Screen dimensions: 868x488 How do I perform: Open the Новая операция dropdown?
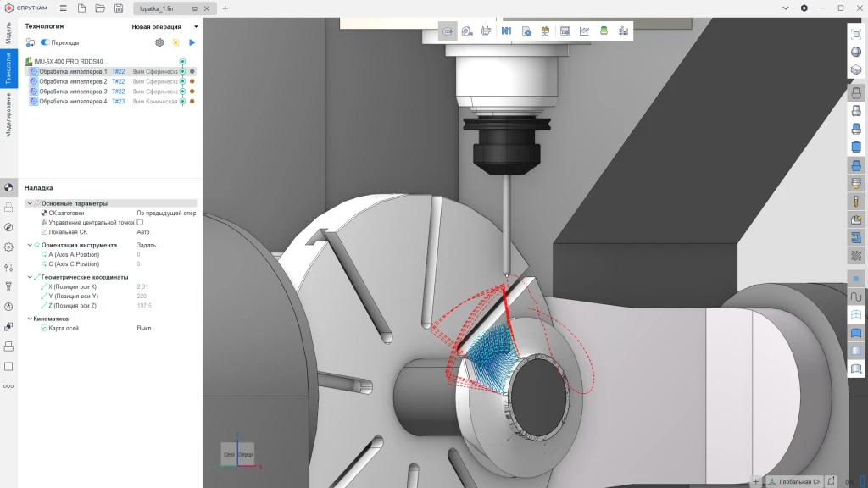point(164,26)
